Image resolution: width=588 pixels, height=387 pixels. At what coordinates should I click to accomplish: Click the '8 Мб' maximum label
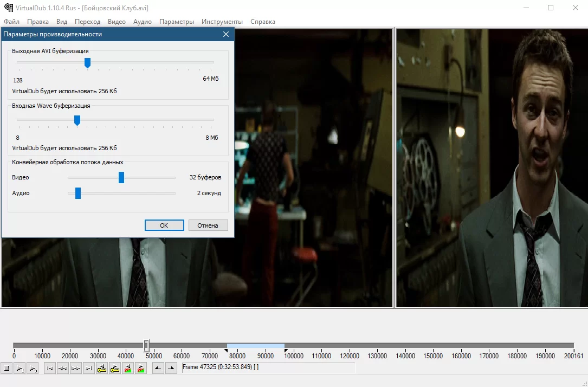tap(211, 138)
